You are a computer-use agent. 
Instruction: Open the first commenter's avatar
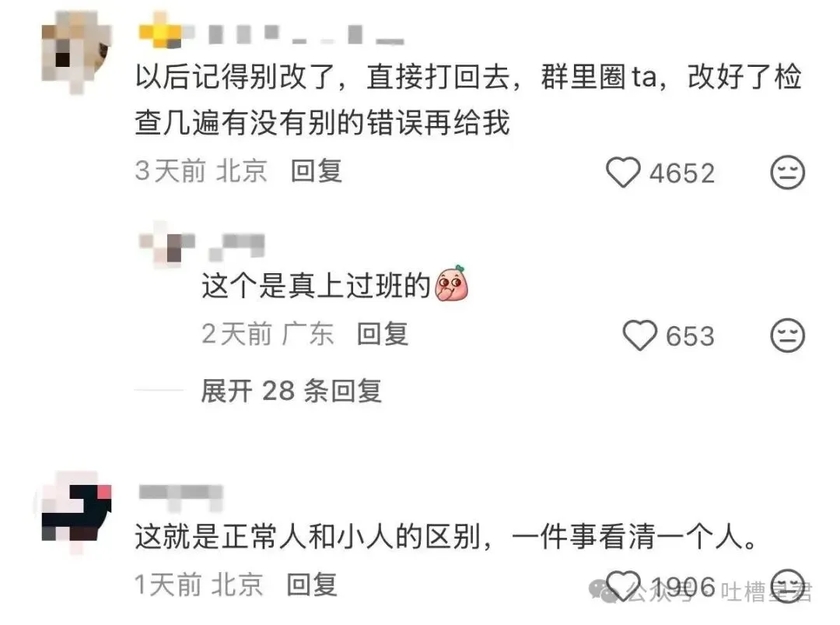click(x=76, y=52)
